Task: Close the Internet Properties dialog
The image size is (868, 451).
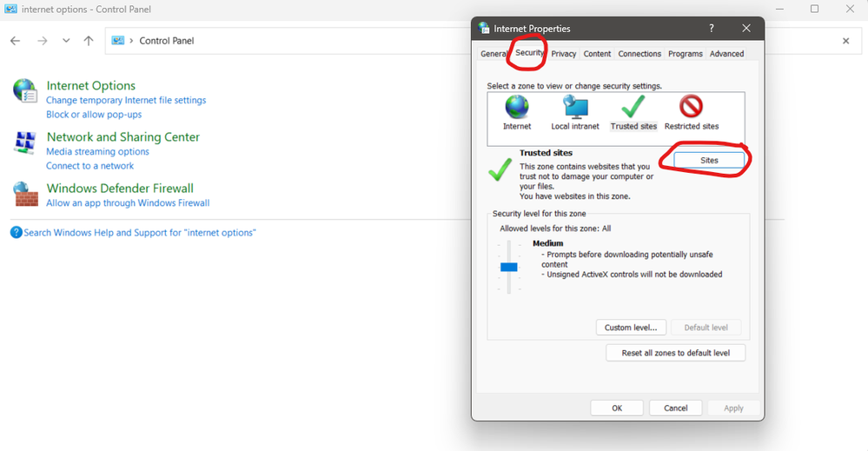Action: click(746, 28)
